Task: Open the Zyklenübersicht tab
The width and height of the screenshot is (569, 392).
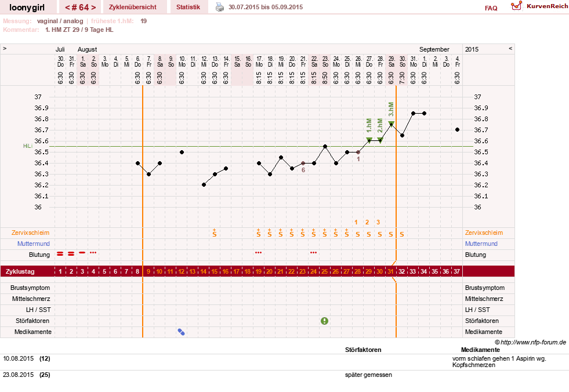Action: [x=132, y=7]
